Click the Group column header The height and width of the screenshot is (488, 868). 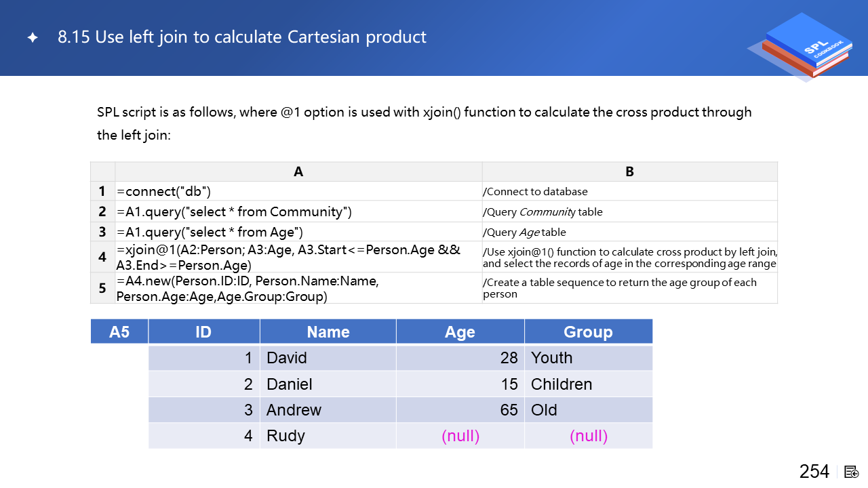pyautogui.click(x=588, y=332)
